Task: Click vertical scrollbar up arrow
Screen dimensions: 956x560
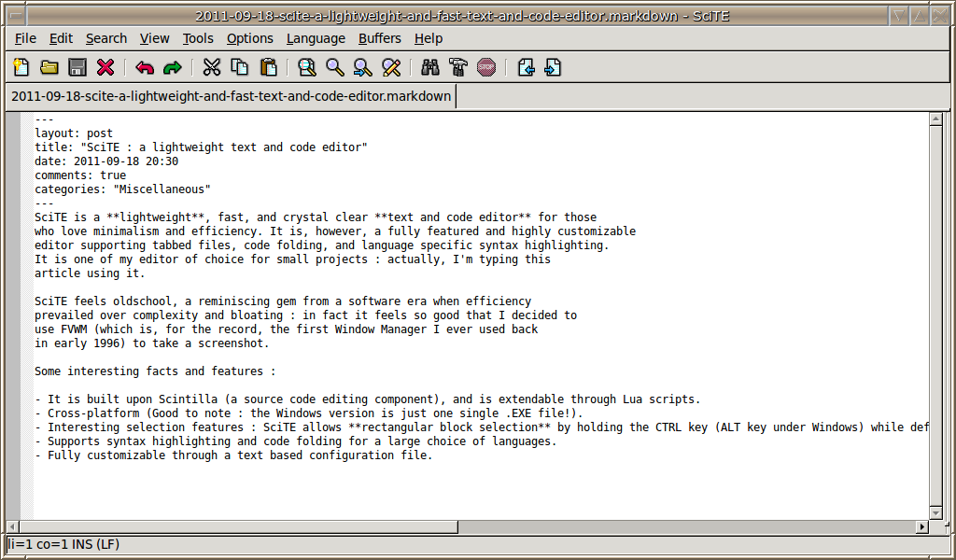Action: tap(935, 119)
